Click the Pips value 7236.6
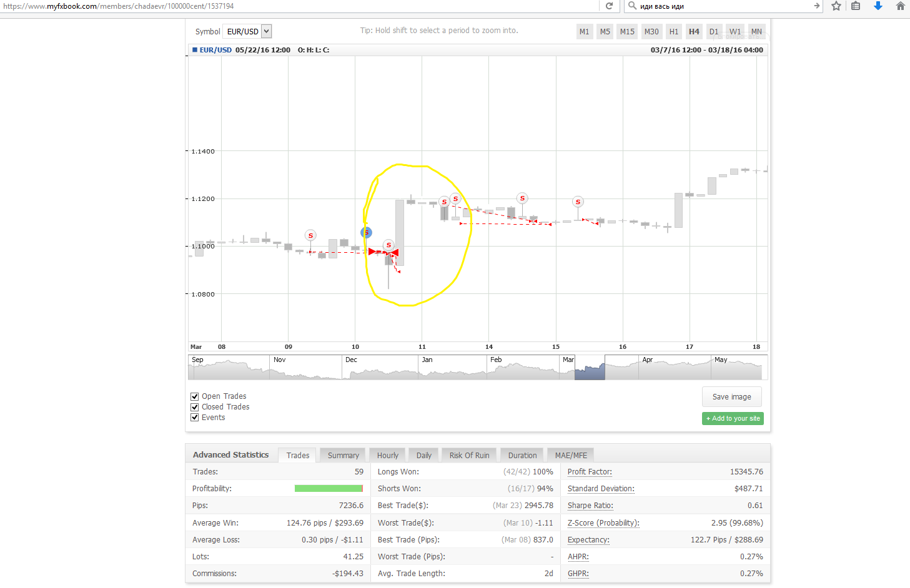 point(351,506)
